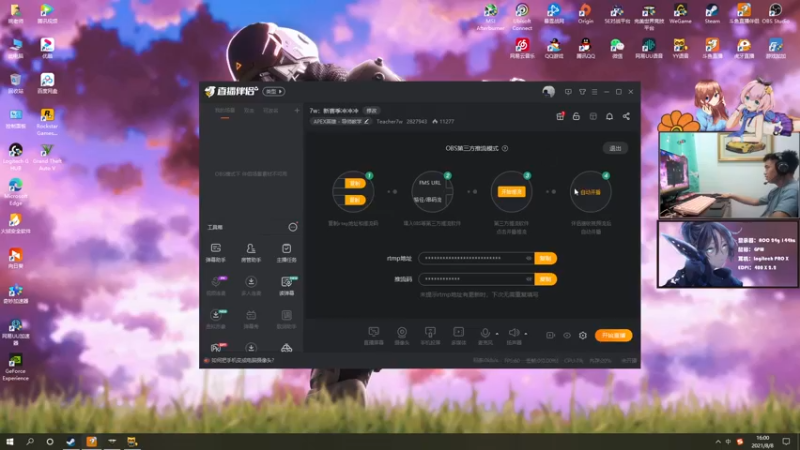The image size is (800, 450).
Task: Open Microsoft Edge desktop shortcut
Action: pyautogui.click(x=15, y=191)
